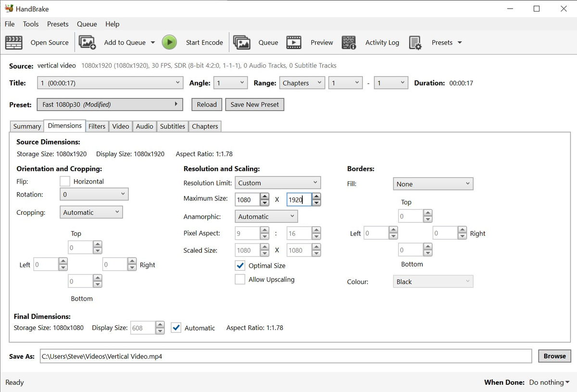
Task: Increase Maximum Size width with up arrow
Action: pyautogui.click(x=264, y=196)
